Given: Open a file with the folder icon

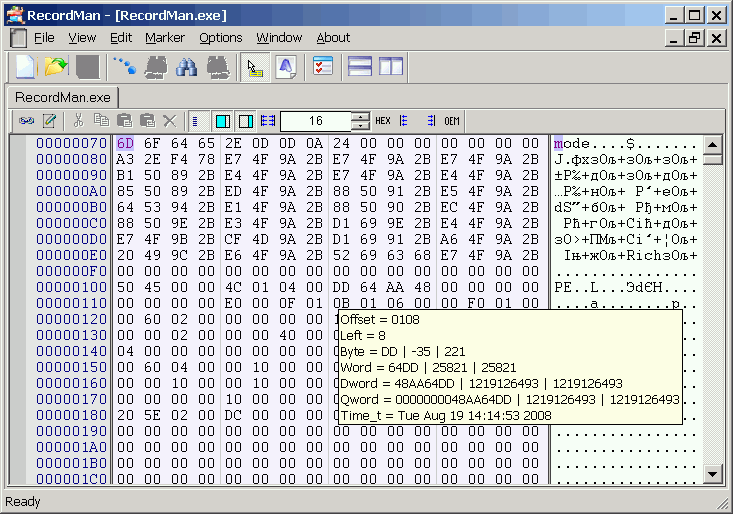Looking at the screenshot, I should coord(56,67).
